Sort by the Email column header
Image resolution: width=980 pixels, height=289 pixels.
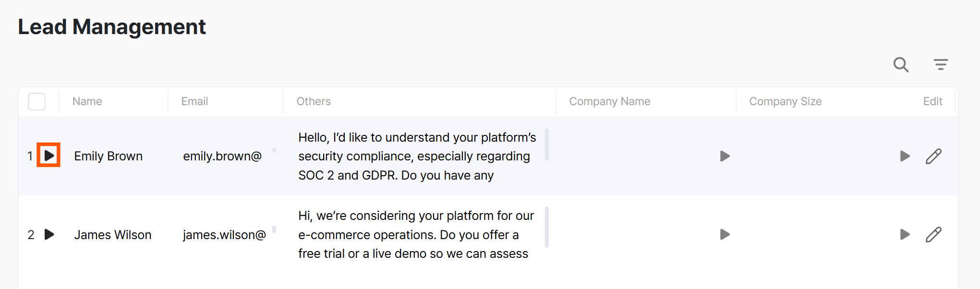[x=194, y=101]
